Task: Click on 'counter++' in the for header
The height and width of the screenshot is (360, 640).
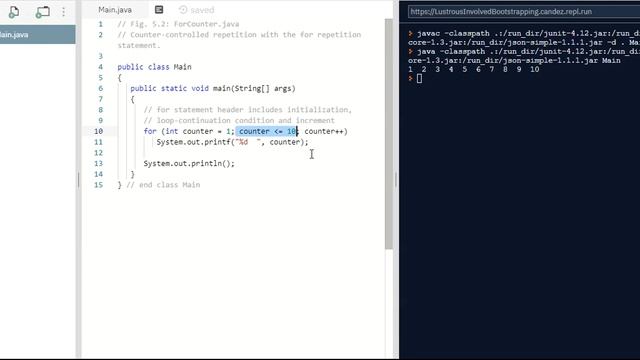Action: click(324, 131)
